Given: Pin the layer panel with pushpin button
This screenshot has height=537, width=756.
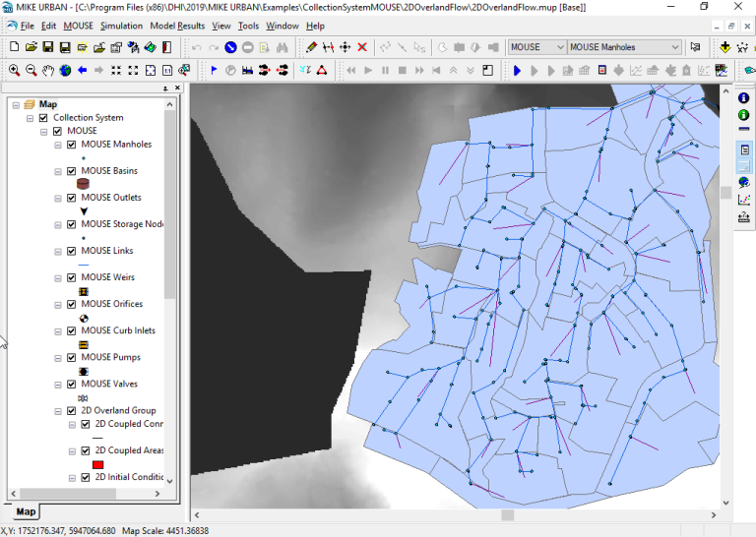Looking at the screenshot, I should coord(165,89).
